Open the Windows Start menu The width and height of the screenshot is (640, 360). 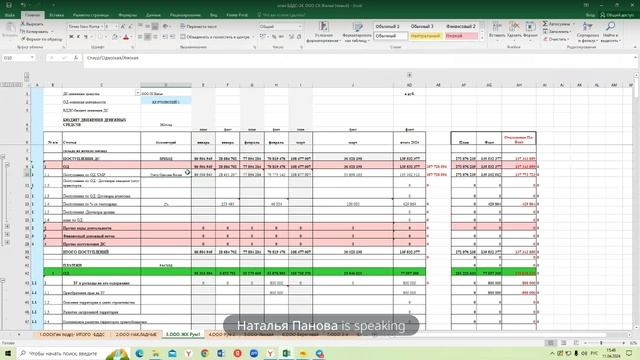tap(8, 353)
